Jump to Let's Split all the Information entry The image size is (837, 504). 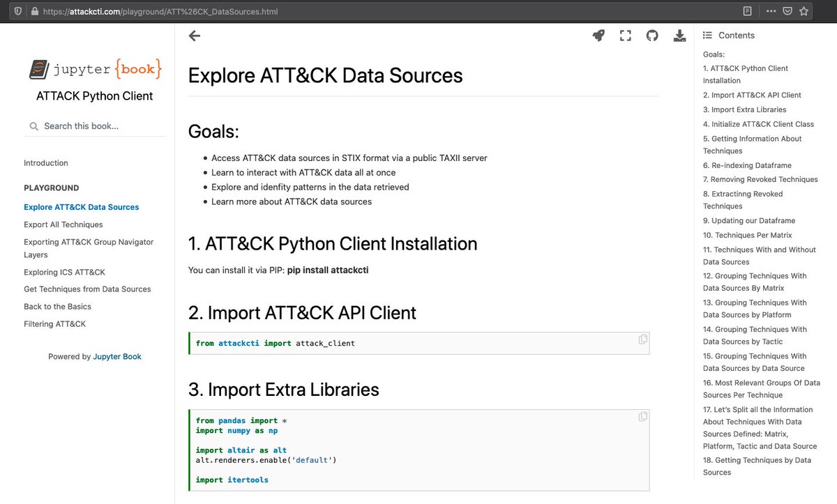click(760, 427)
